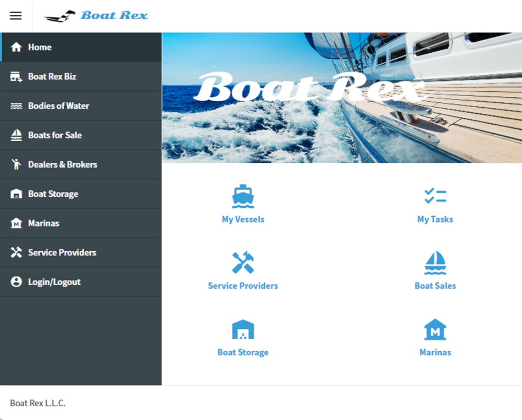Open Boats for Sale from the sidebar
The image size is (522, 420).
[x=55, y=135]
